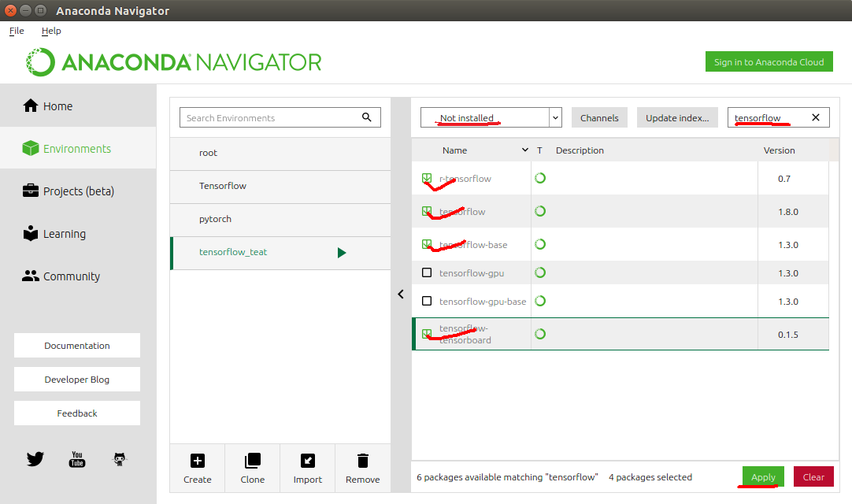Screen dimensions: 852x504
Task: Click the search magnifier in Search Environments
Action: pos(367,117)
